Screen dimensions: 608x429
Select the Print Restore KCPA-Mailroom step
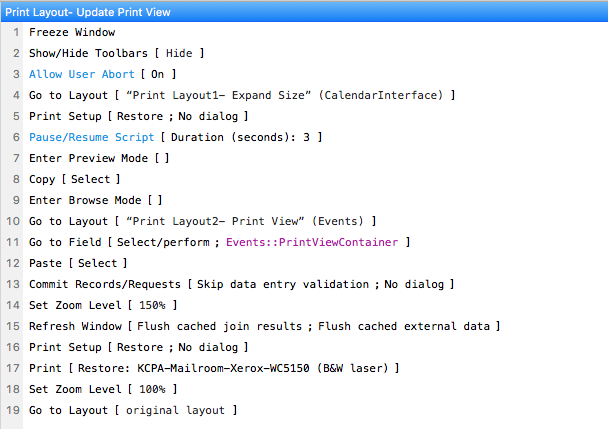(x=214, y=368)
